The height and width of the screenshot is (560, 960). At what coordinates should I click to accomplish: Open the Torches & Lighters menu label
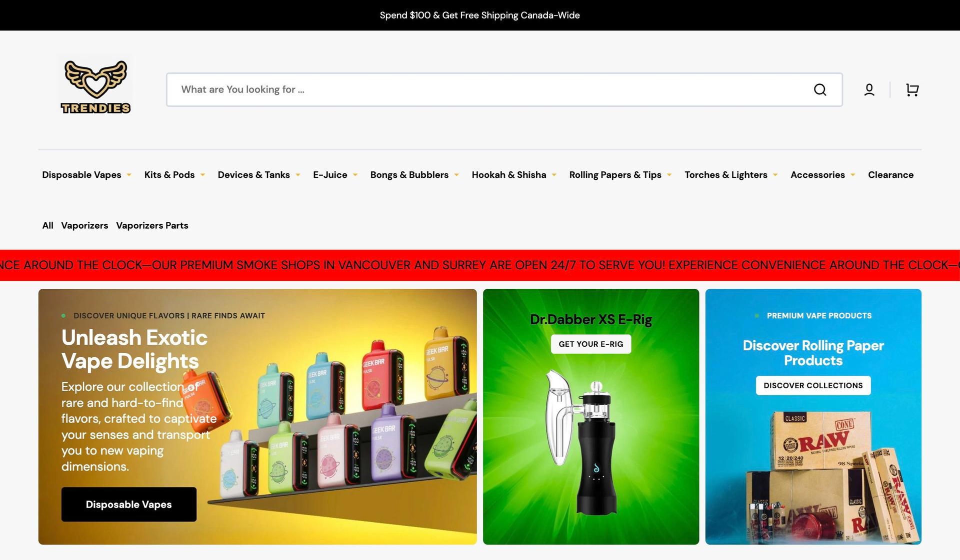(725, 175)
